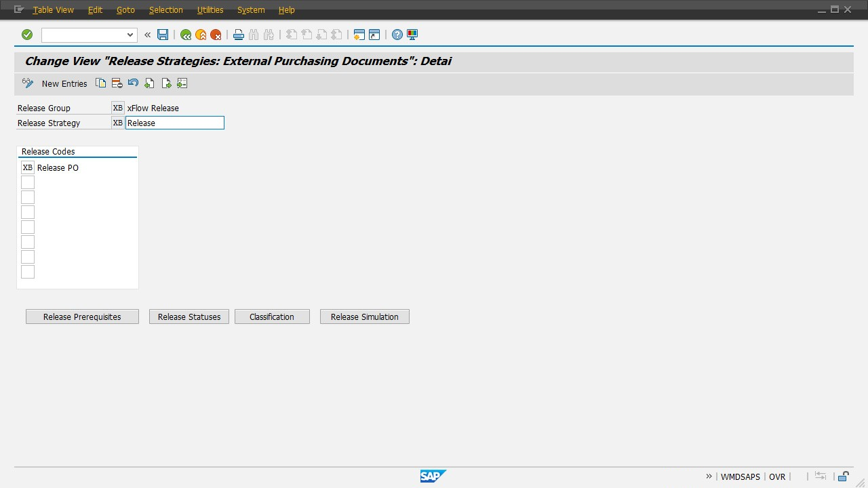The width and height of the screenshot is (868, 488).
Task: Save using the floppy disk icon
Action: pos(163,35)
